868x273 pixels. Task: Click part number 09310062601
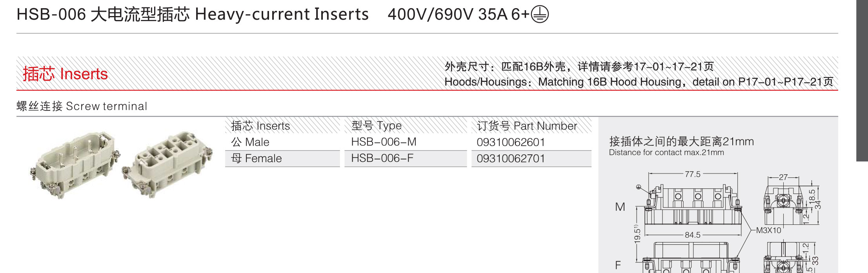click(511, 142)
